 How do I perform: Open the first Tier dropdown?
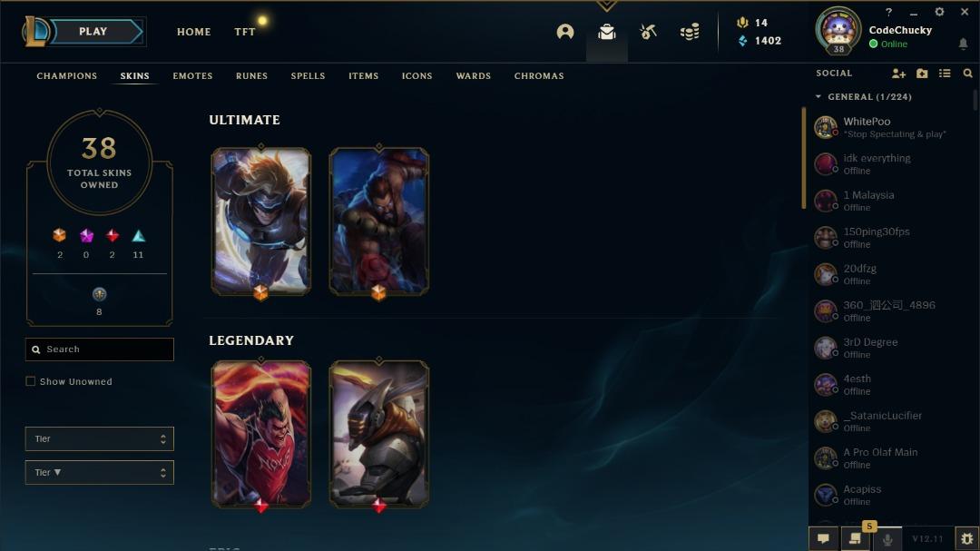100,438
